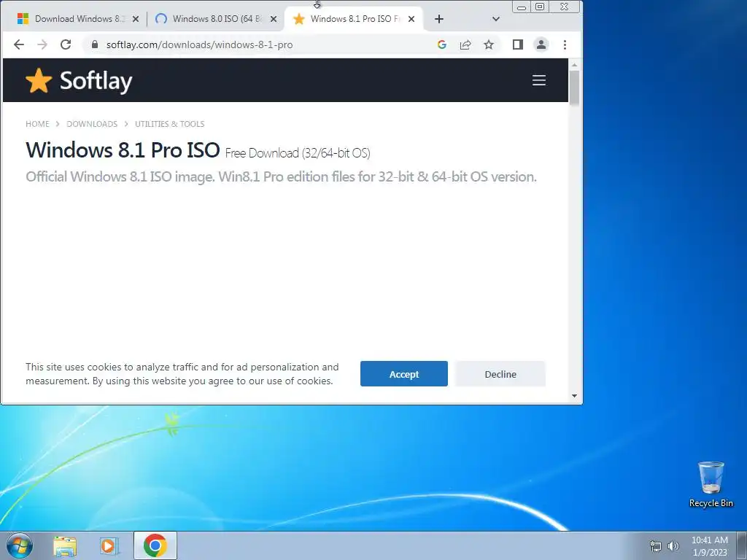Click Show desktop strip on taskbar
The width and height of the screenshot is (747, 560).
(x=742, y=545)
